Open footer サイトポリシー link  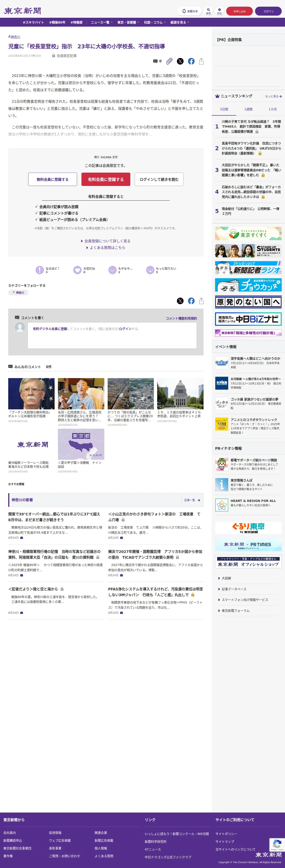pos(226,834)
